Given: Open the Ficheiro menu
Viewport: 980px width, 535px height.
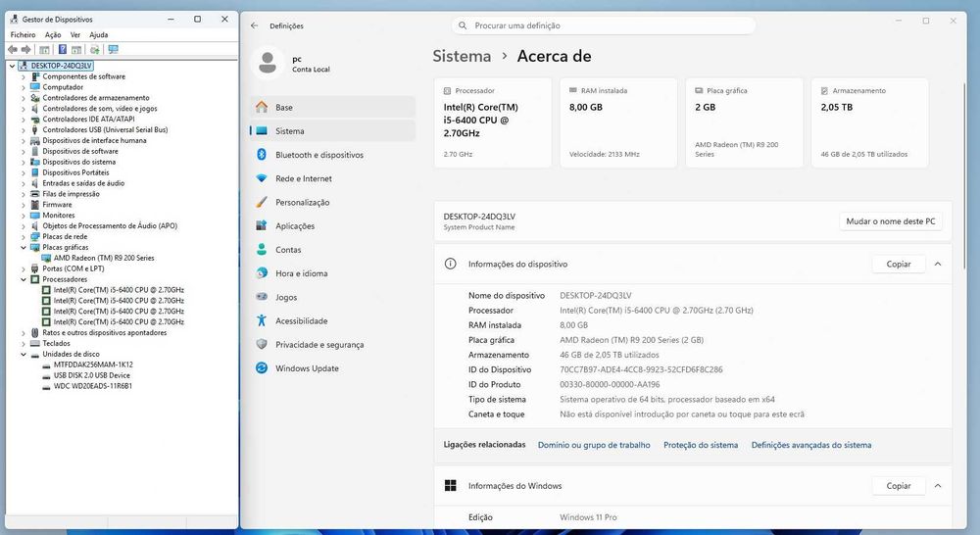Looking at the screenshot, I should tap(24, 35).
